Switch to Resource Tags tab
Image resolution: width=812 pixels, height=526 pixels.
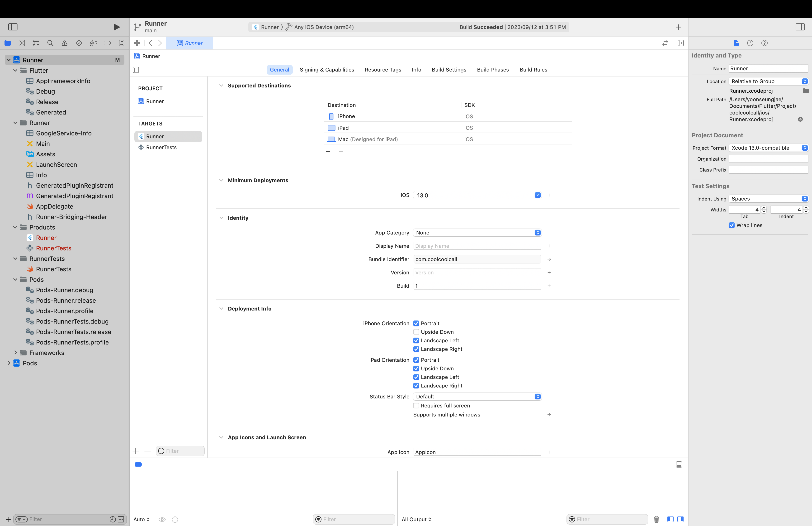(x=383, y=70)
